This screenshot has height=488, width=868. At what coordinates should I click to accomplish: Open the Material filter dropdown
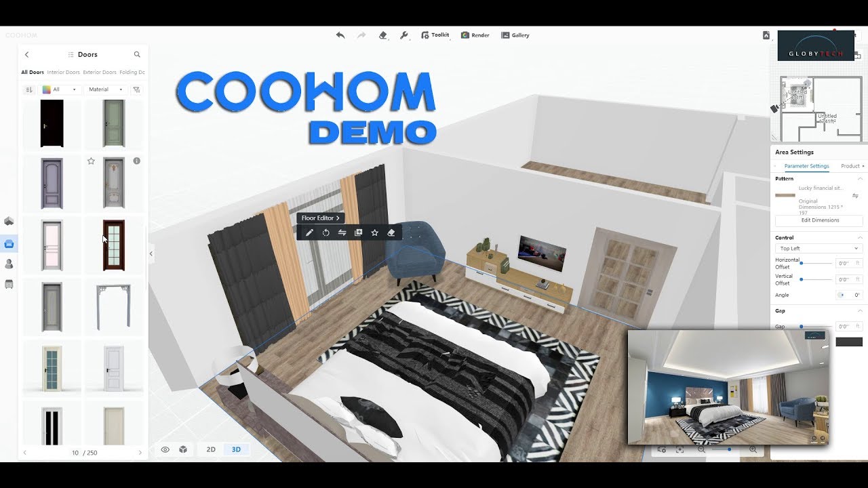click(106, 89)
